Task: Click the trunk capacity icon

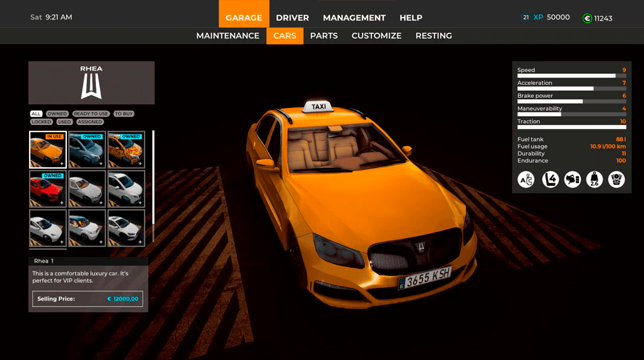Action: click(572, 179)
